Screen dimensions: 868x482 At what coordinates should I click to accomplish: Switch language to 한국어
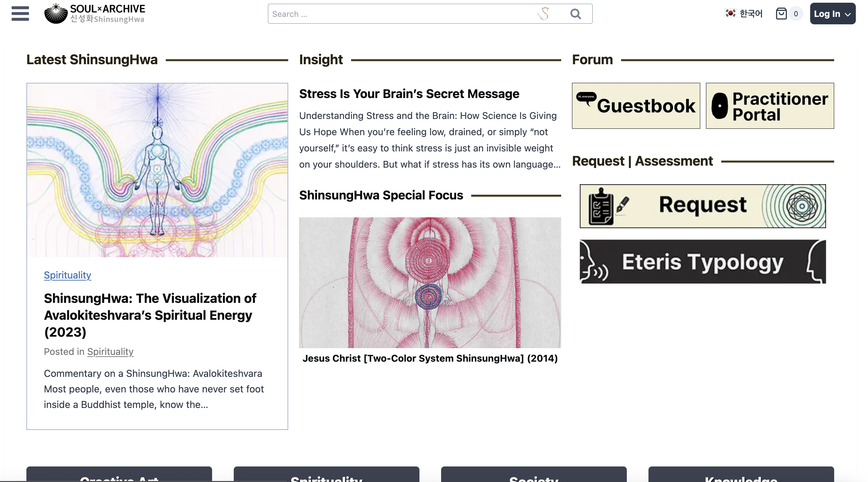coord(751,14)
